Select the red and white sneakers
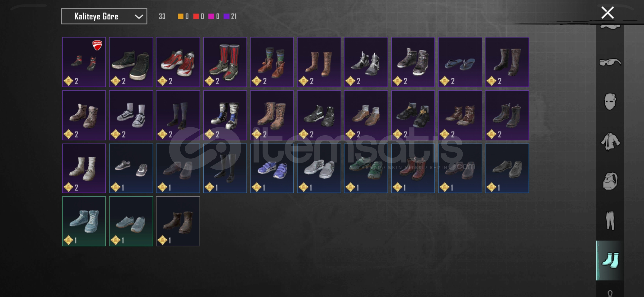 (178, 62)
